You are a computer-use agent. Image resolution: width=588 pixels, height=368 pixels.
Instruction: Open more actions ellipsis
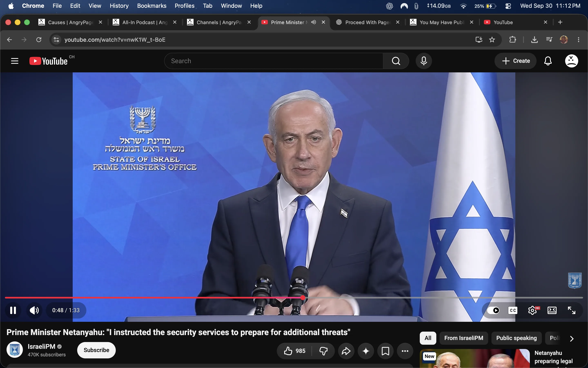pos(405,351)
